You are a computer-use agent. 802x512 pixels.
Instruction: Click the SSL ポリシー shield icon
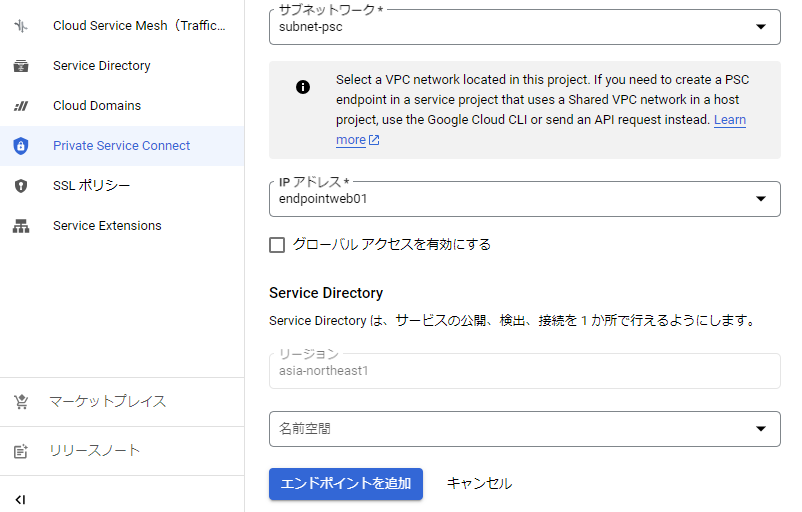click(21, 186)
